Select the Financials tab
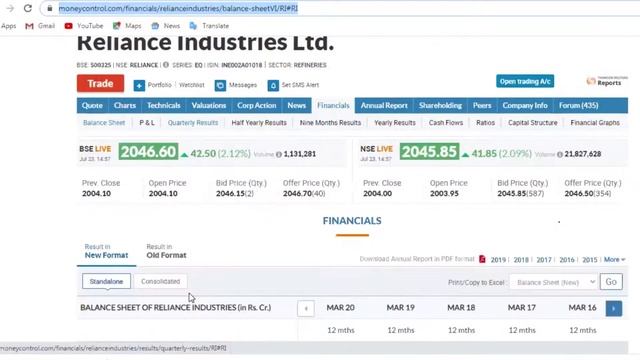Viewport: 640px width, 360px height. pyautogui.click(x=333, y=105)
